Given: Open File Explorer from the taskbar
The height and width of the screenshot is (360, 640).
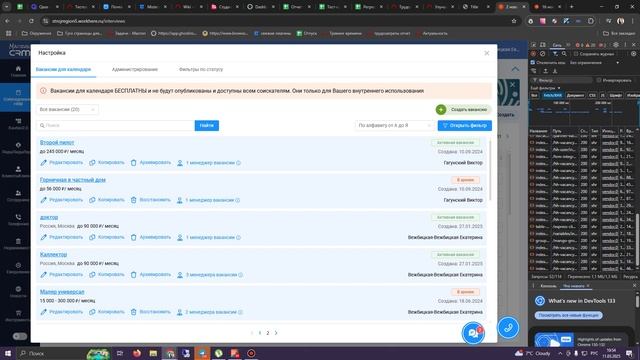Looking at the screenshot, I should 153,353.
